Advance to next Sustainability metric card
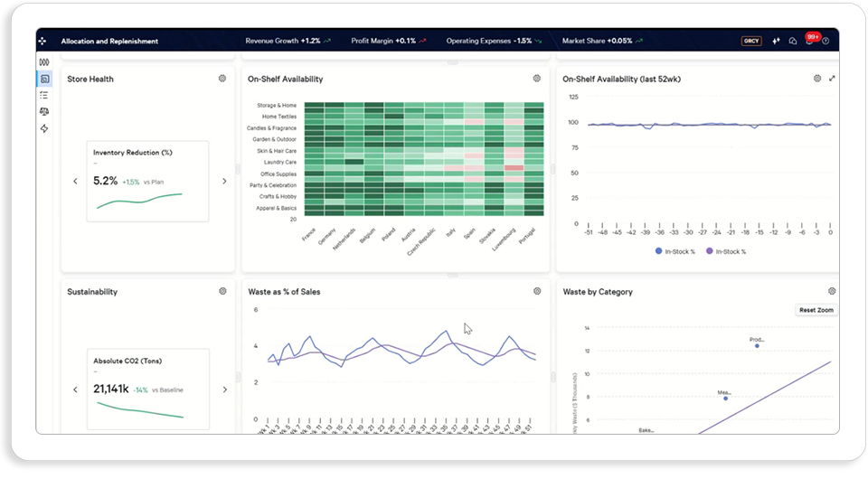The height and width of the screenshot is (488, 868). [225, 389]
